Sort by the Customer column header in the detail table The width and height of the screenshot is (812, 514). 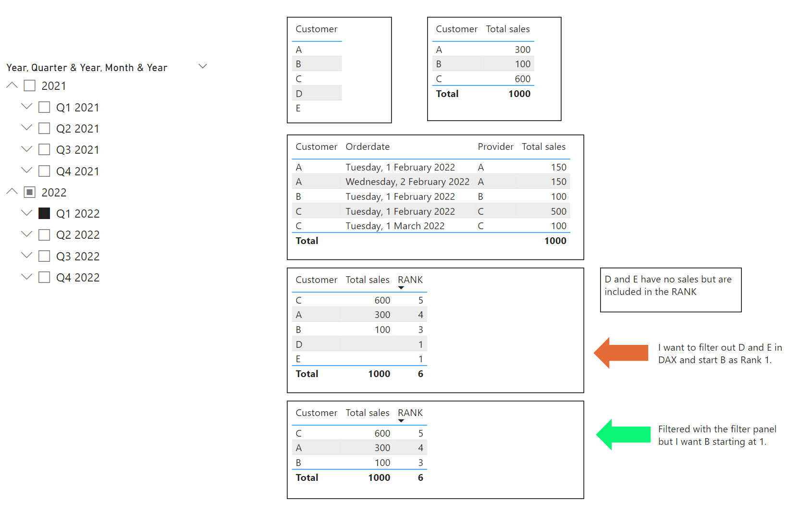[x=316, y=147]
